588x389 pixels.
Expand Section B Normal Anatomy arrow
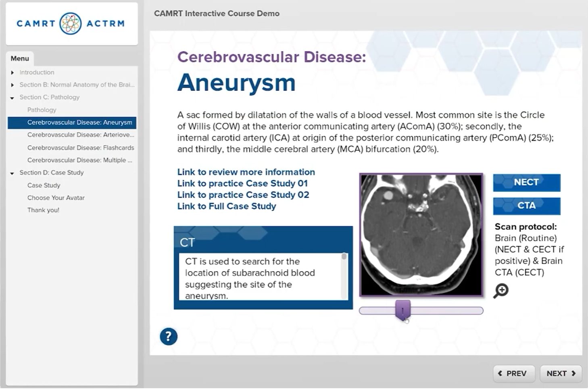12,85
